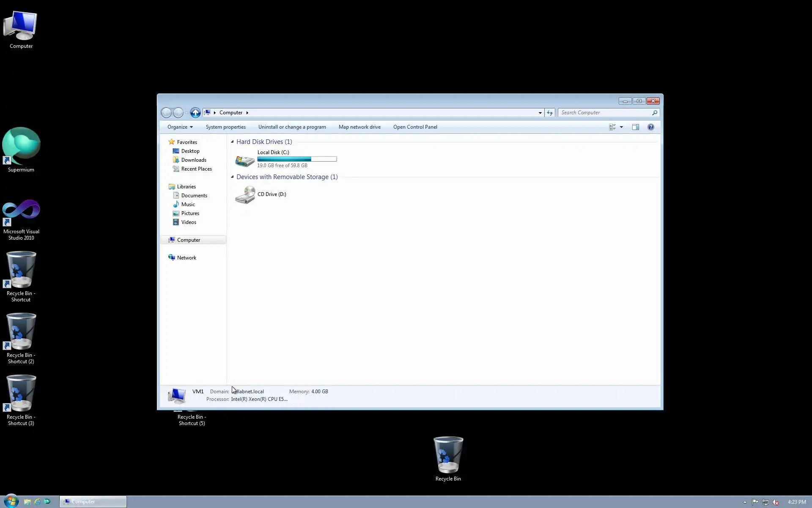Collapse the Hard Disk Drives group
The width and height of the screenshot is (812, 508).
tap(232, 142)
